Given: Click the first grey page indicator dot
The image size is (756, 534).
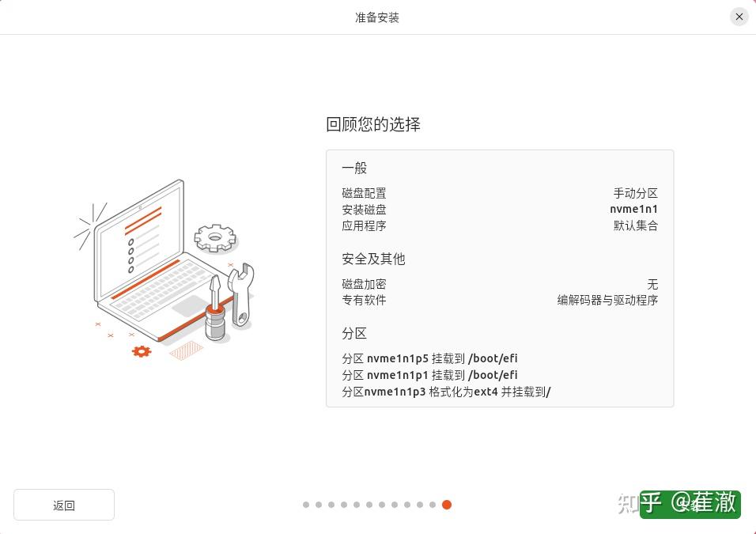Looking at the screenshot, I should tap(306, 505).
